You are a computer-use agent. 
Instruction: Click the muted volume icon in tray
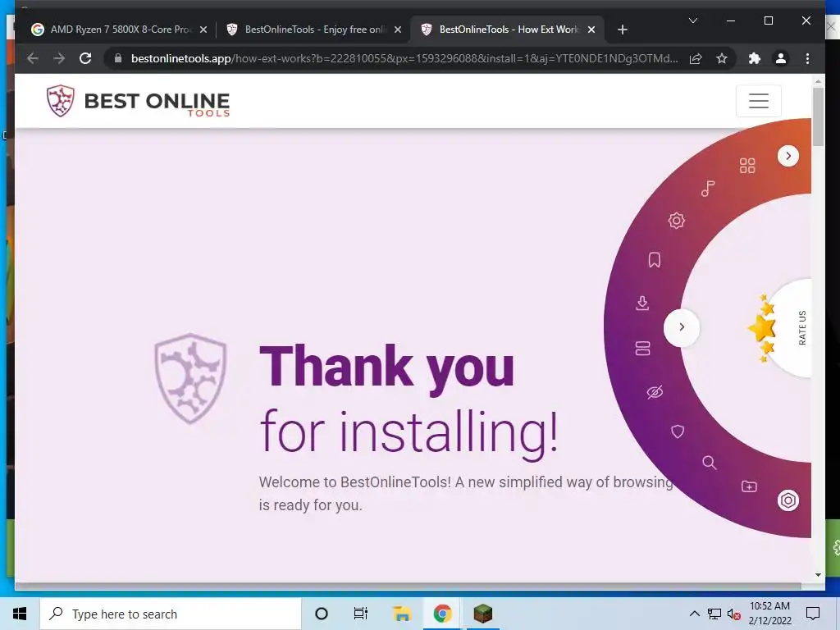pyautogui.click(x=734, y=614)
